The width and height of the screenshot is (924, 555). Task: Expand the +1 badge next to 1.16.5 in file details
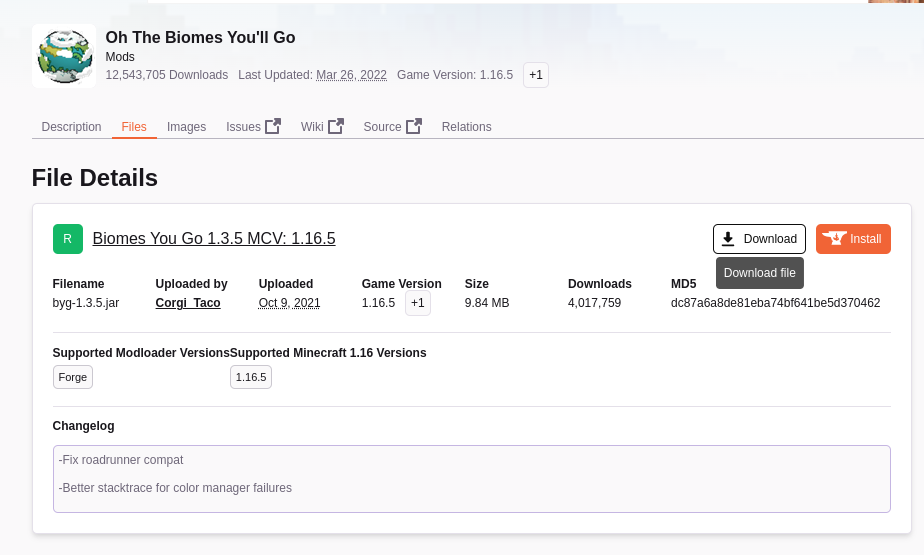pos(418,303)
